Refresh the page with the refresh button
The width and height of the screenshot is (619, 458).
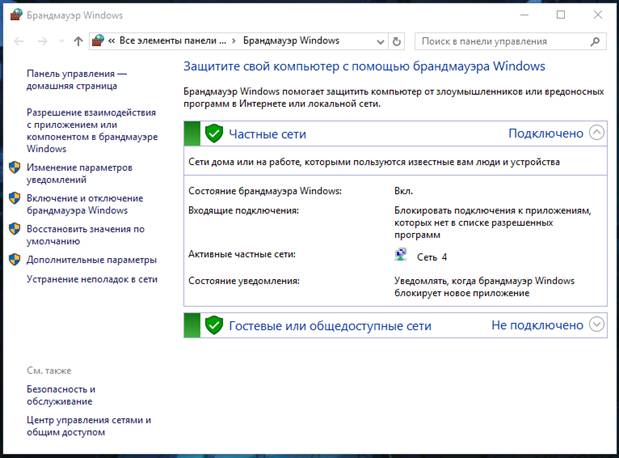pyautogui.click(x=397, y=41)
